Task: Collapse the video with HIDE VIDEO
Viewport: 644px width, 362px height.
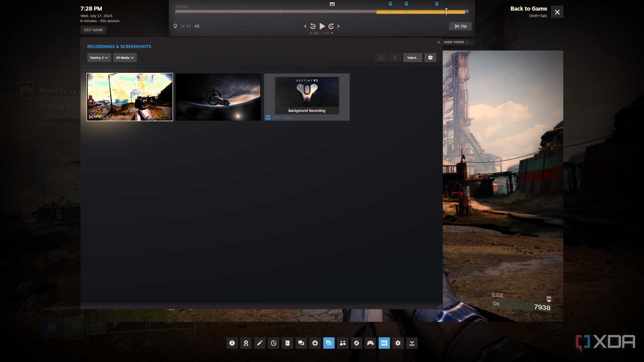Action: tap(456, 42)
